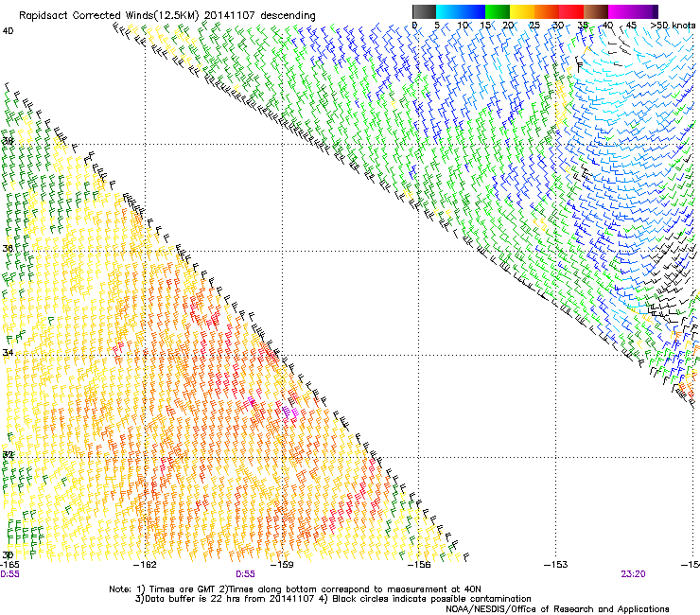Click the latitude label '38'
Viewport: 700px width, 615px height.
coord(8,141)
